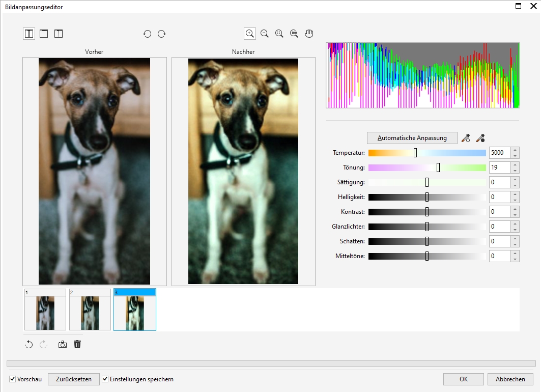The width and height of the screenshot is (541, 392).
Task: Click the Zurücksetzen button
Action: (73, 379)
